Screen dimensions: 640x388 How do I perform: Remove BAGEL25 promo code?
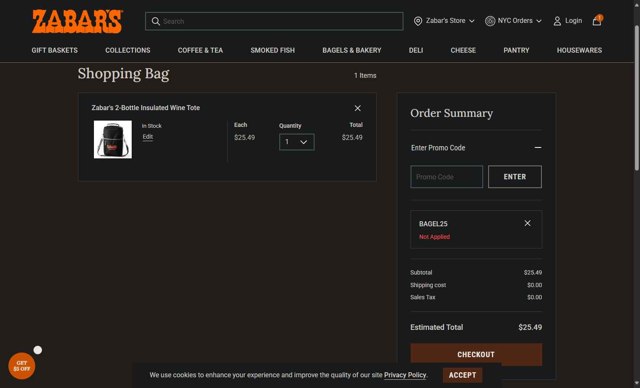click(x=527, y=223)
